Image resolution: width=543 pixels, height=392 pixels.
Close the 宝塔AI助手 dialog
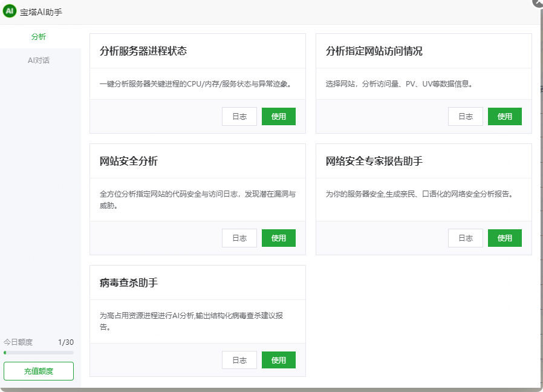537,4
